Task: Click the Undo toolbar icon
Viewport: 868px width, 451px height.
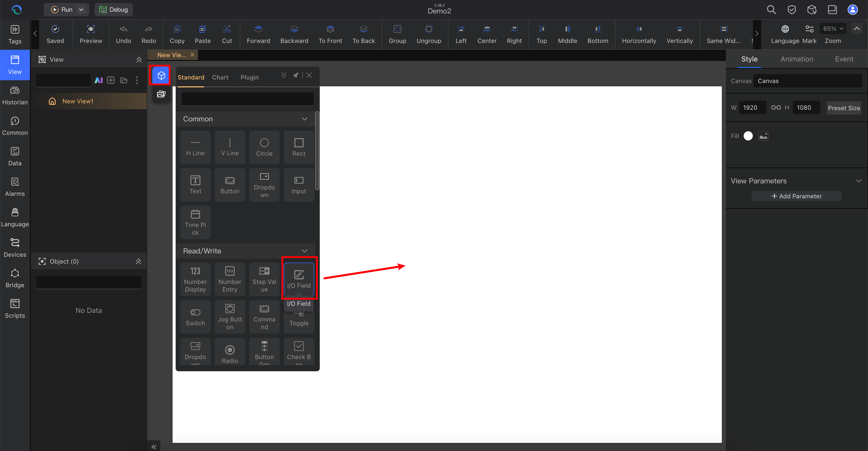Action: click(123, 34)
